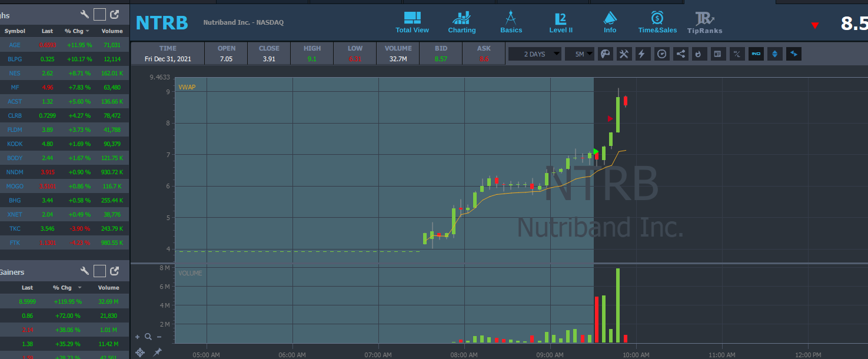Click the chart zoom-in plus control
868x359 pixels.
(x=138, y=337)
